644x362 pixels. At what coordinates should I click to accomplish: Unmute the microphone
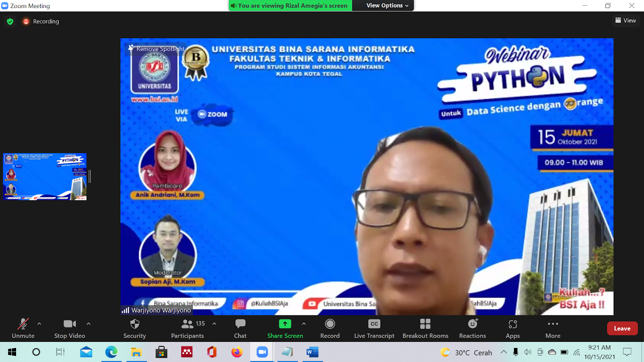pos(23,328)
